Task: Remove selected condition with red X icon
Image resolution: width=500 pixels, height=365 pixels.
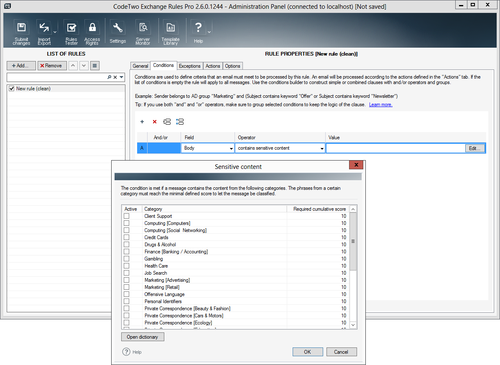Action: click(154, 122)
